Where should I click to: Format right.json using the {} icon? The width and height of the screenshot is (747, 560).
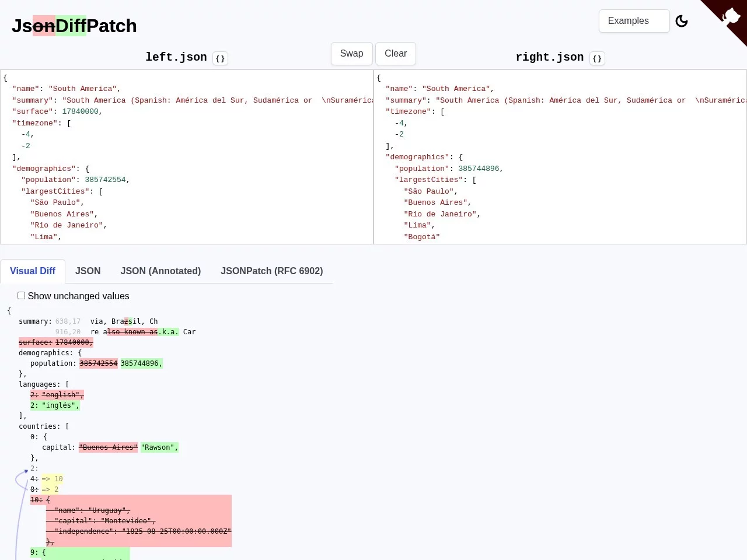click(x=597, y=58)
